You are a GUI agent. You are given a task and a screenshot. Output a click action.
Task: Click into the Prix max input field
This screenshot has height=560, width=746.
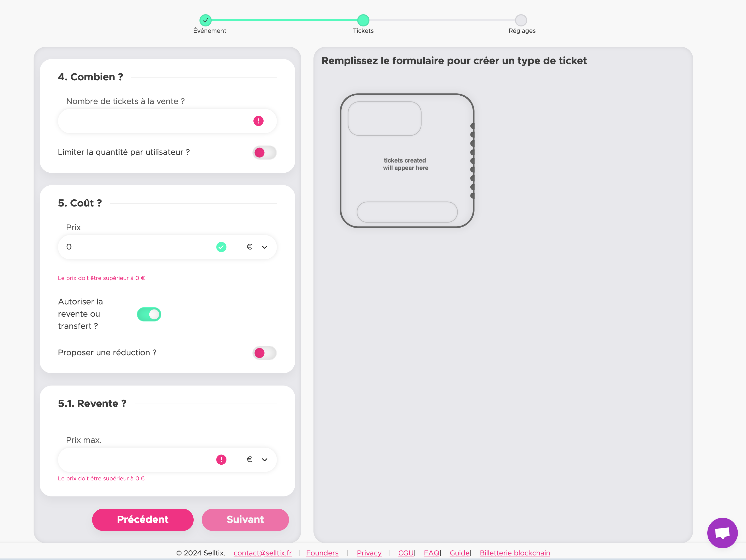tap(135, 460)
